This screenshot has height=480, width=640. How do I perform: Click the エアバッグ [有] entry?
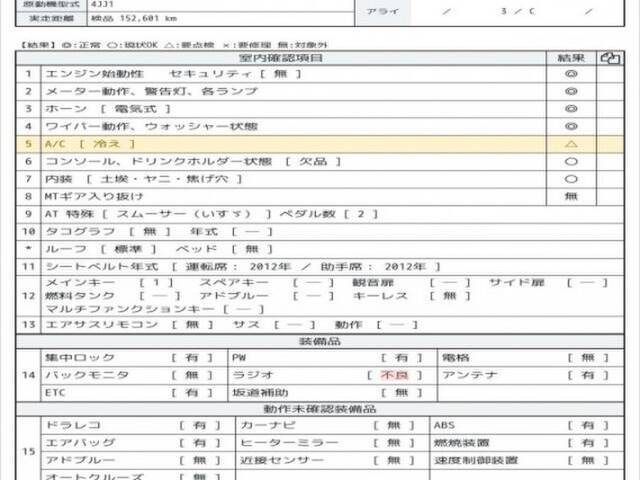pos(133,443)
